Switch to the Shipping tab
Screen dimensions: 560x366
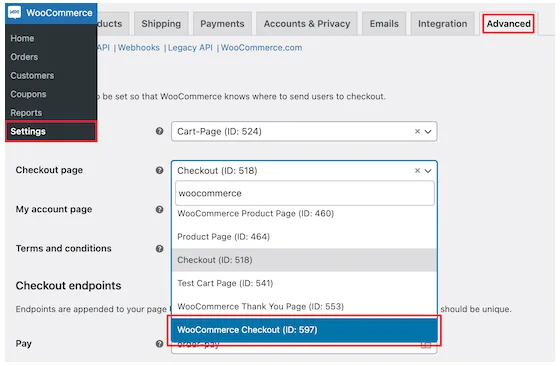tap(161, 24)
